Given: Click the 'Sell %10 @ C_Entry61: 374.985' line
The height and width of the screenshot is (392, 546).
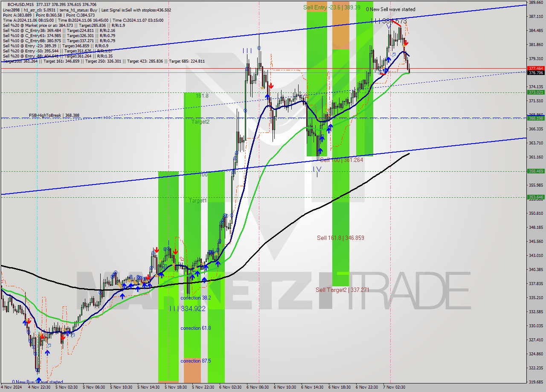Looking at the screenshot, I should pos(59,35).
